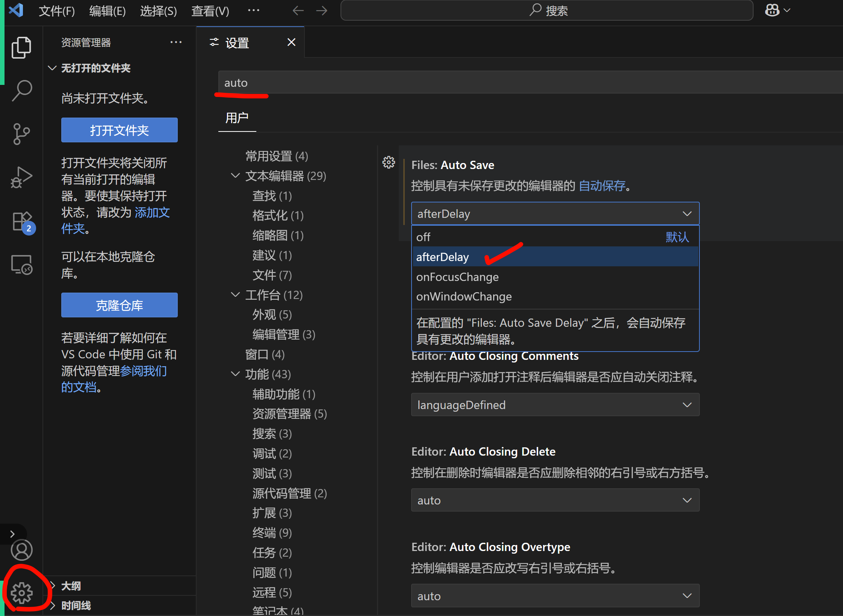Screen dimensions: 843x616
Task: Select 文件 (7) in settings tree
Action: tap(272, 275)
